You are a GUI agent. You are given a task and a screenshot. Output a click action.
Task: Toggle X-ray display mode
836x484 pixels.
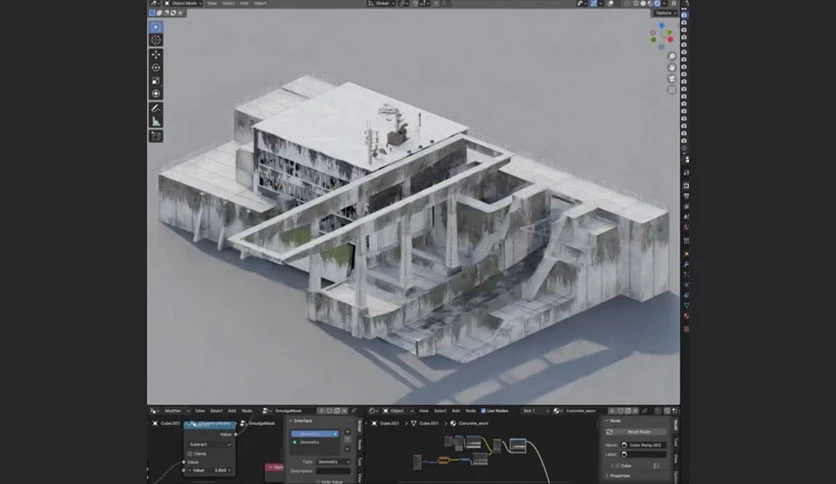tap(626, 3)
